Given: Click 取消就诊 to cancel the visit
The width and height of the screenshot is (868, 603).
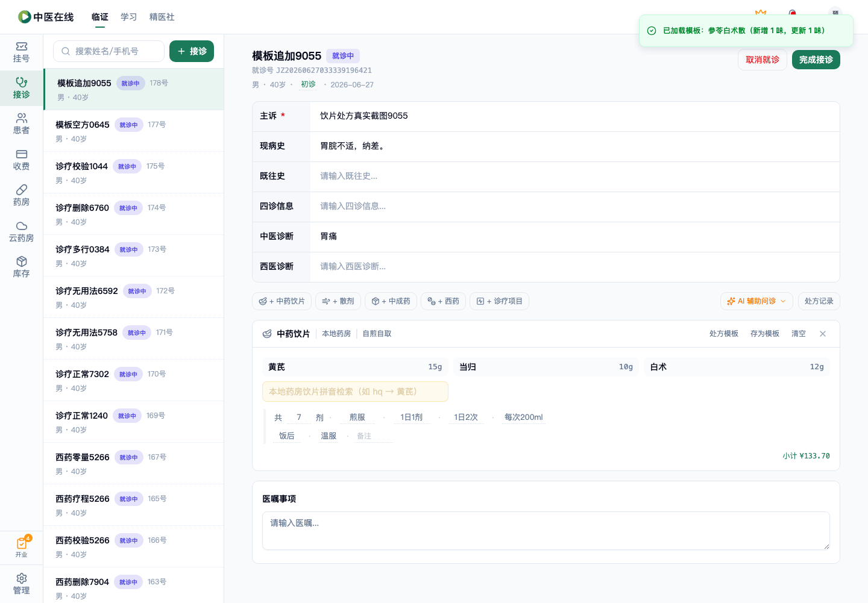Looking at the screenshot, I should point(763,60).
